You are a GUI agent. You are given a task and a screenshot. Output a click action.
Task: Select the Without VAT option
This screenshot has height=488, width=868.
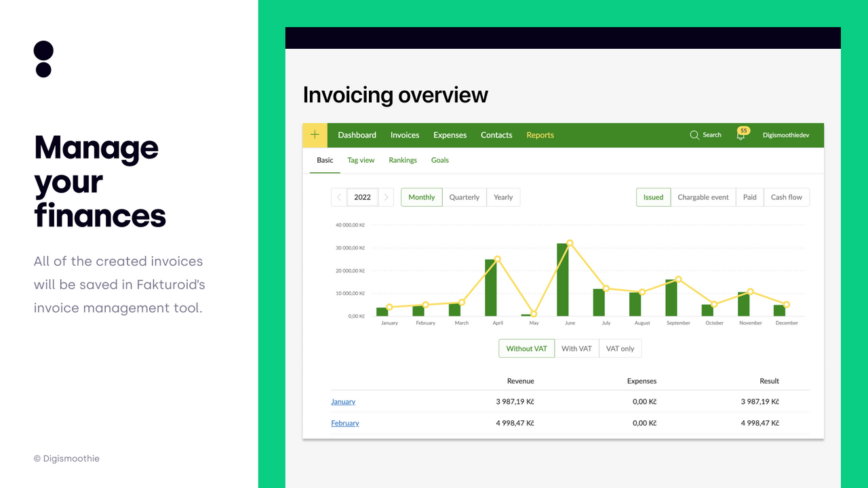[x=527, y=348]
